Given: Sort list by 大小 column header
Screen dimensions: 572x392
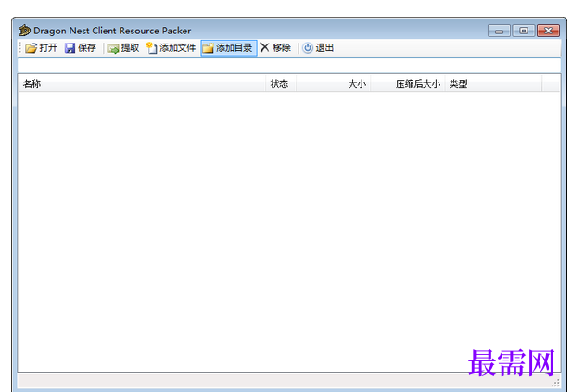Looking at the screenshot, I should [x=334, y=84].
